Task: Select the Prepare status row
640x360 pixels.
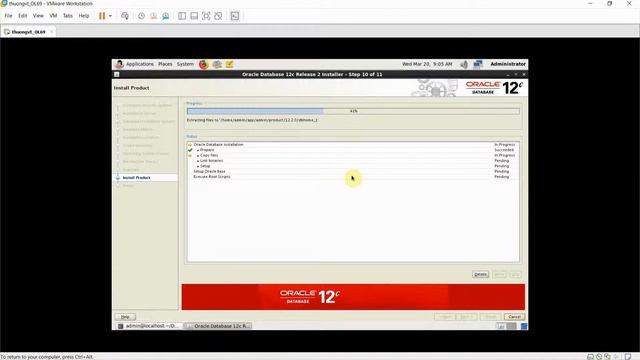Action: 353,150
